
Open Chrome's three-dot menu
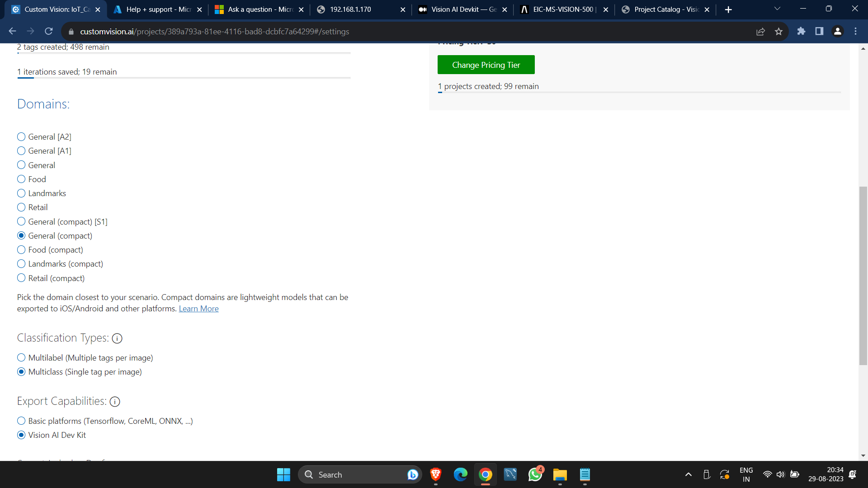[x=855, y=32]
